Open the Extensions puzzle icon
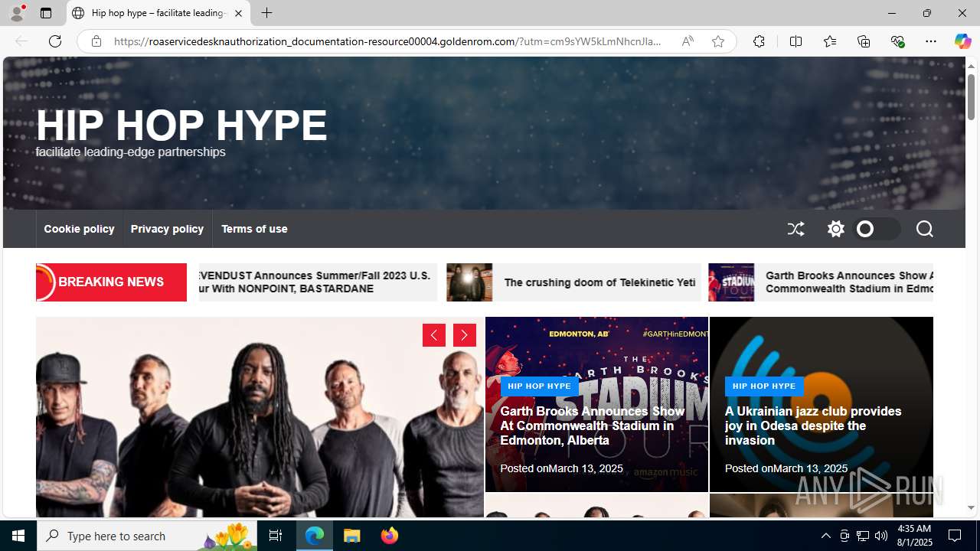The image size is (980, 551). [x=759, y=41]
